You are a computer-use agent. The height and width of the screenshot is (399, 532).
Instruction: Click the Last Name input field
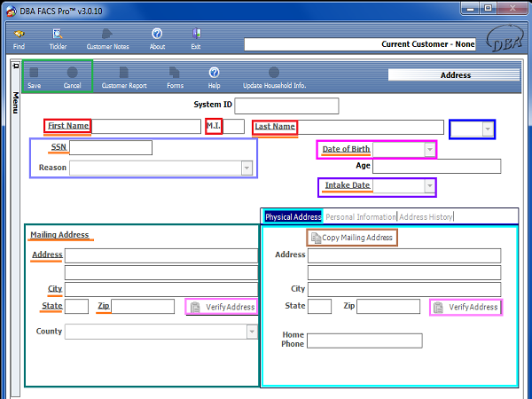371,127
